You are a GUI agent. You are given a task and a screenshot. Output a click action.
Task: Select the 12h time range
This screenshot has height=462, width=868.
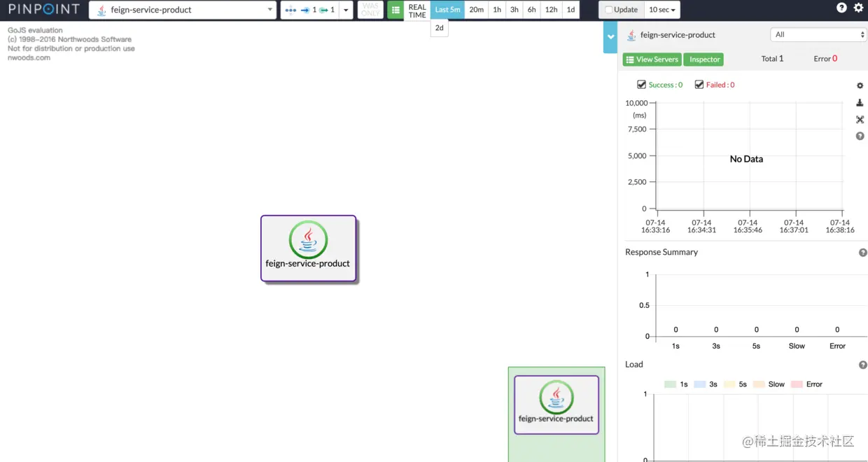[x=552, y=10]
